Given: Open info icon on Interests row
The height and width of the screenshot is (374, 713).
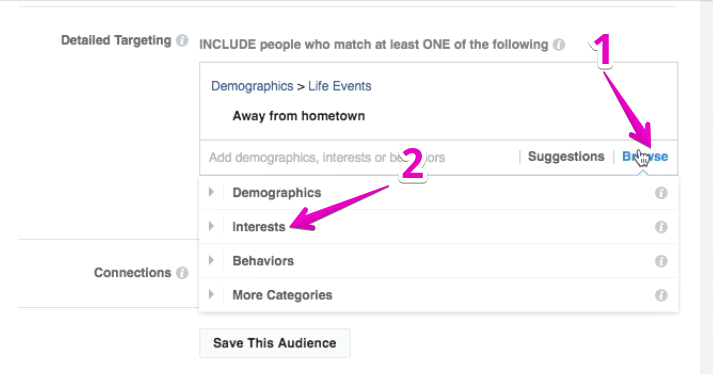Looking at the screenshot, I should point(661,227).
